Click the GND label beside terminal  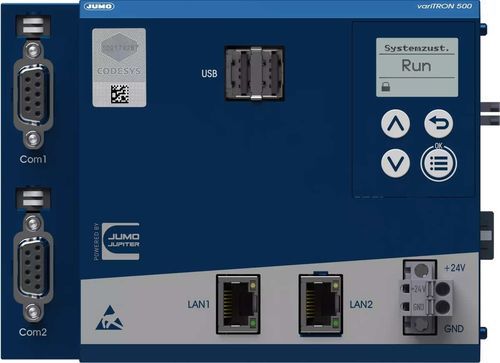pyautogui.click(x=454, y=329)
